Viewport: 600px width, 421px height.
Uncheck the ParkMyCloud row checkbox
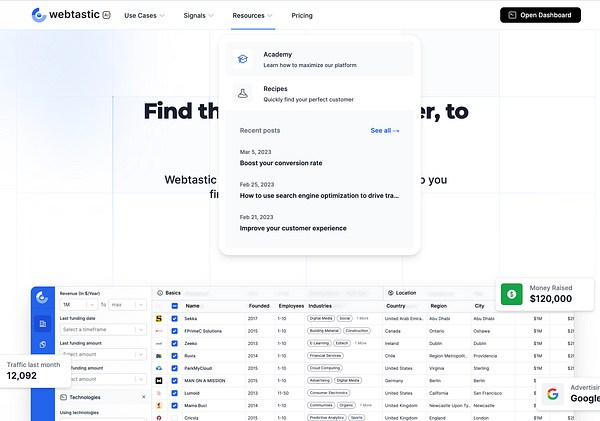pyautogui.click(x=174, y=368)
